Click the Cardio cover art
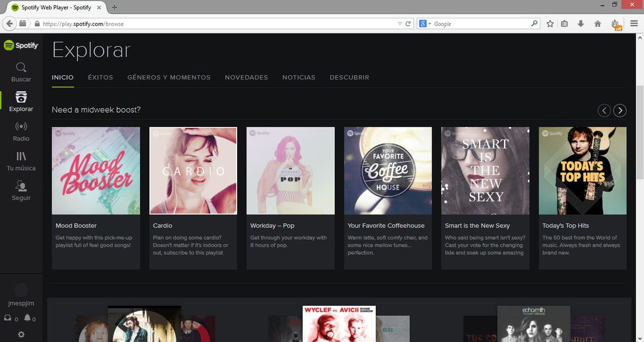The width and height of the screenshot is (644, 342). click(x=193, y=171)
